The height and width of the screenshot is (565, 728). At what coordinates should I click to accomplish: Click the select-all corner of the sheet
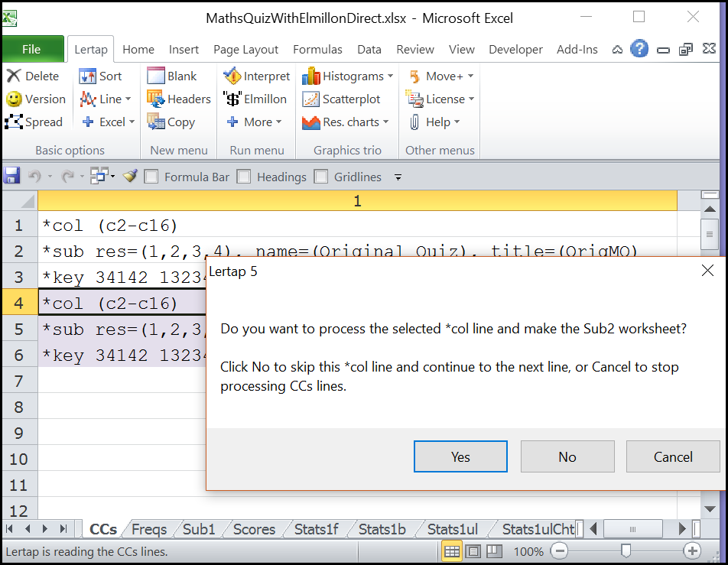coord(20,201)
